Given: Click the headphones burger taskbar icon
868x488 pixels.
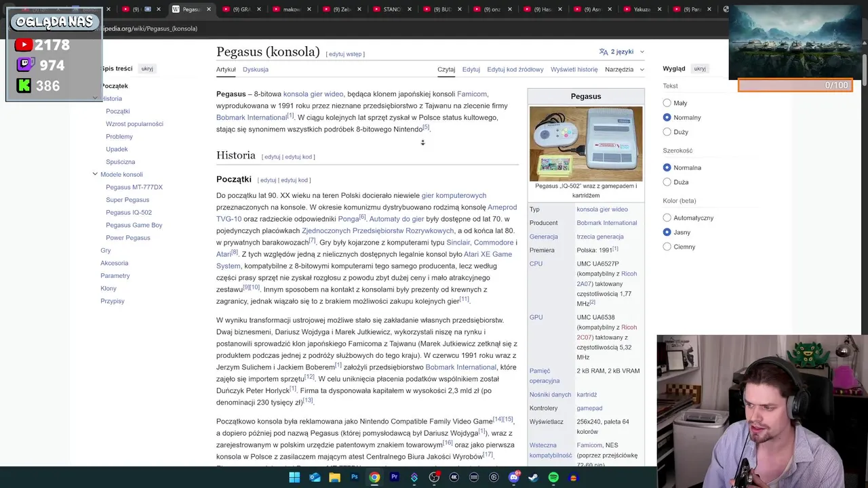Looking at the screenshot, I should [x=574, y=477].
